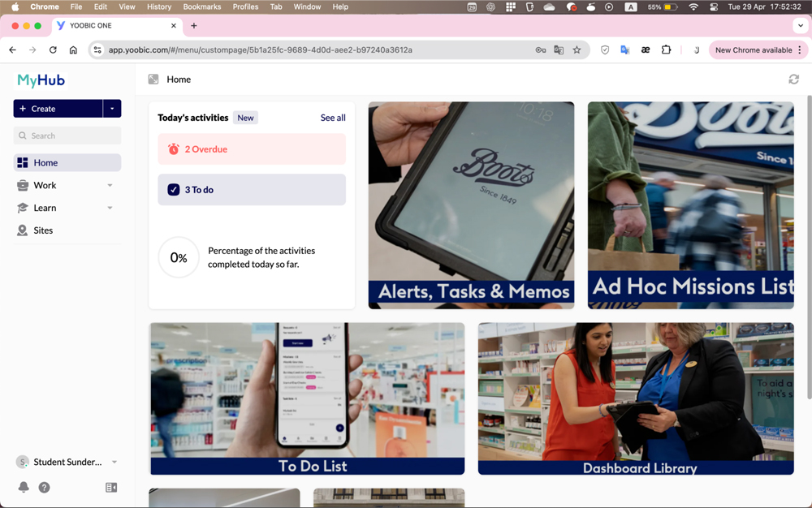The image size is (812, 508).
Task: Go back in browser history
Action: 12,50
